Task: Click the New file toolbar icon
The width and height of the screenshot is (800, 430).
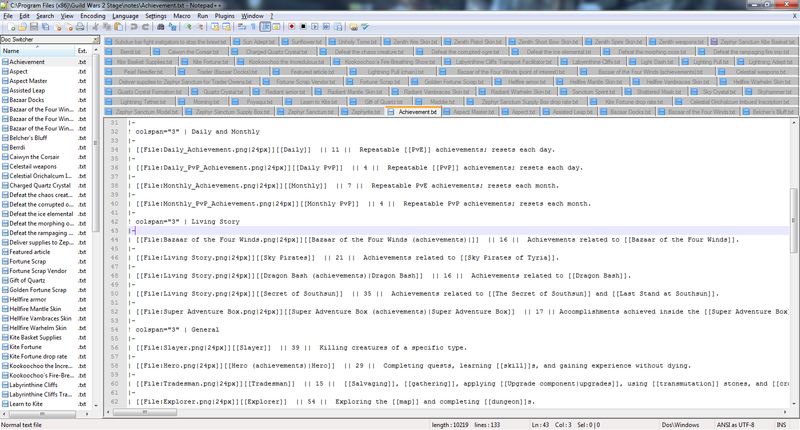Action: click(11, 27)
